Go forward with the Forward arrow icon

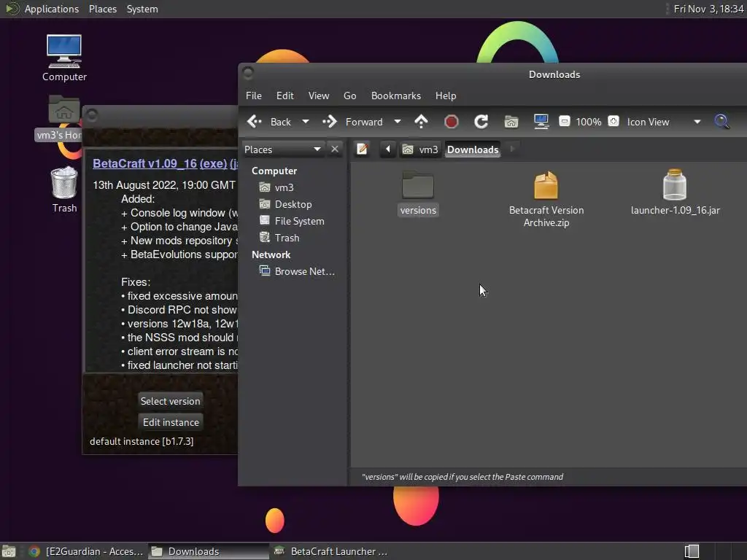click(x=330, y=122)
